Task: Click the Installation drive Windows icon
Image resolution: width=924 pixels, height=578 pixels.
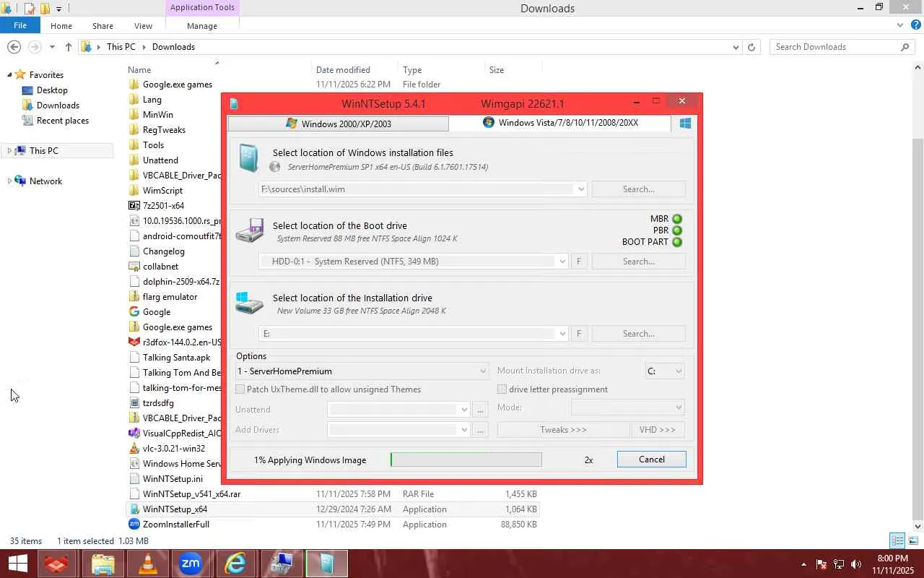Action: coord(250,303)
